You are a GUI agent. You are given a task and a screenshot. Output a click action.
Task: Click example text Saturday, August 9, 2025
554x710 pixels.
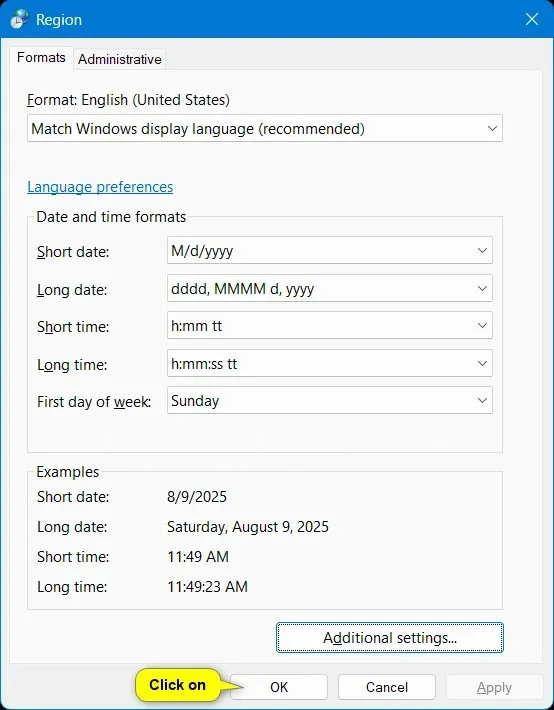click(x=248, y=527)
